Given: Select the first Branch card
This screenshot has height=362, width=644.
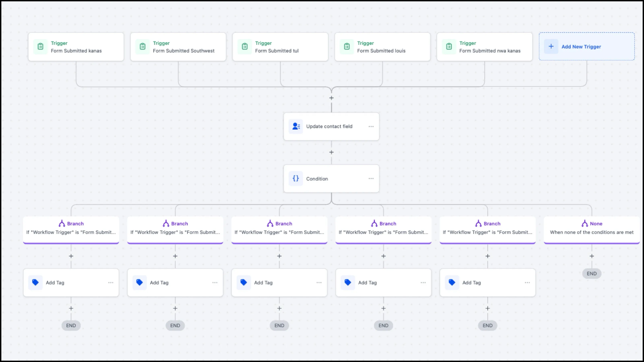Looking at the screenshot, I should (71, 230).
